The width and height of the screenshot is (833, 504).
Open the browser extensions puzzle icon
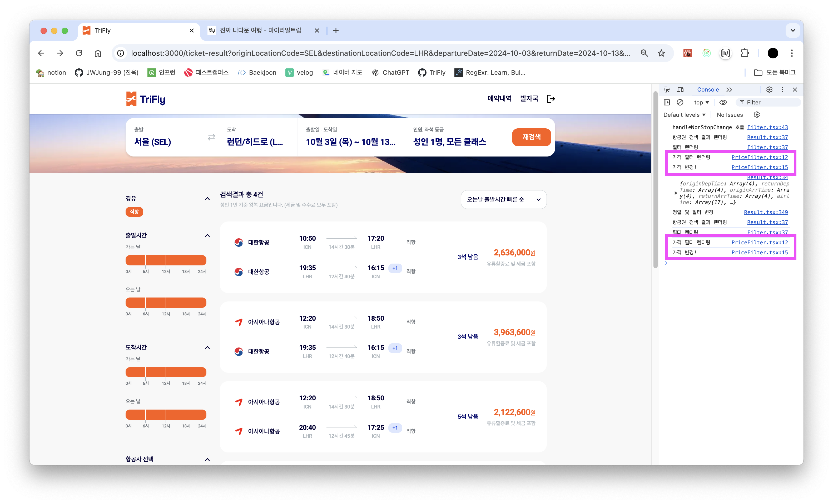pos(745,53)
